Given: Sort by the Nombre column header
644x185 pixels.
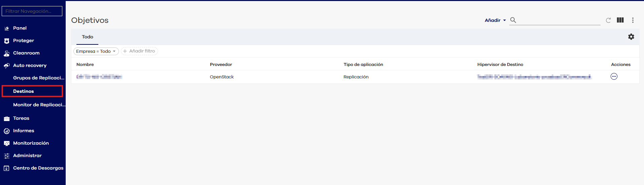Looking at the screenshot, I should tap(85, 65).
